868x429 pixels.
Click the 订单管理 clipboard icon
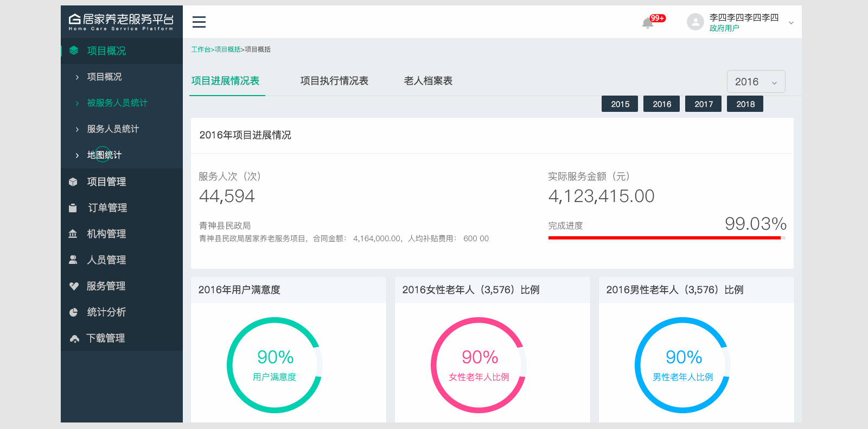click(73, 208)
